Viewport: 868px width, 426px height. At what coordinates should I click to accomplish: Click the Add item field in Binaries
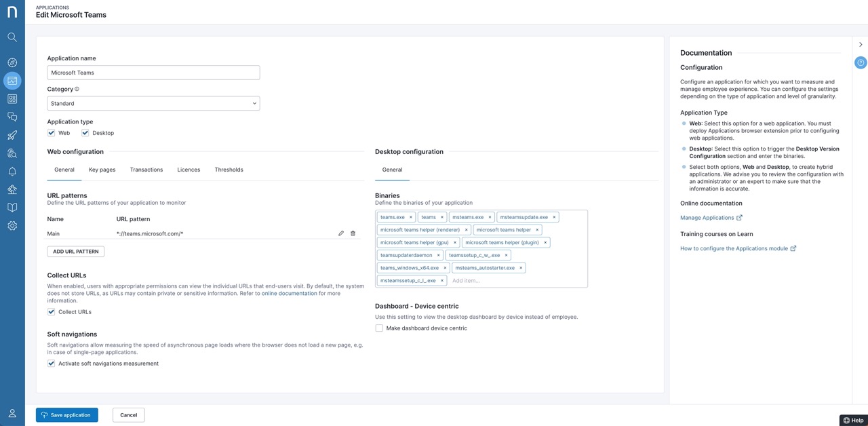515,280
